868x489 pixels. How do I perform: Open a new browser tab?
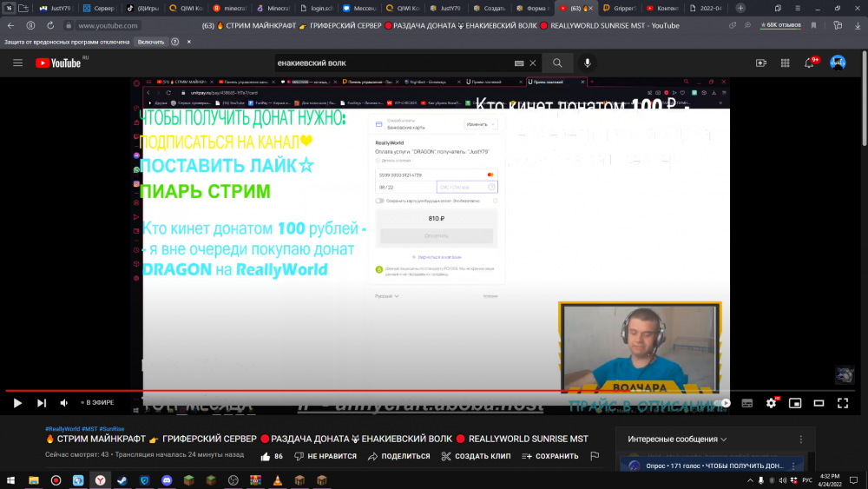pyautogui.click(x=740, y=9)
